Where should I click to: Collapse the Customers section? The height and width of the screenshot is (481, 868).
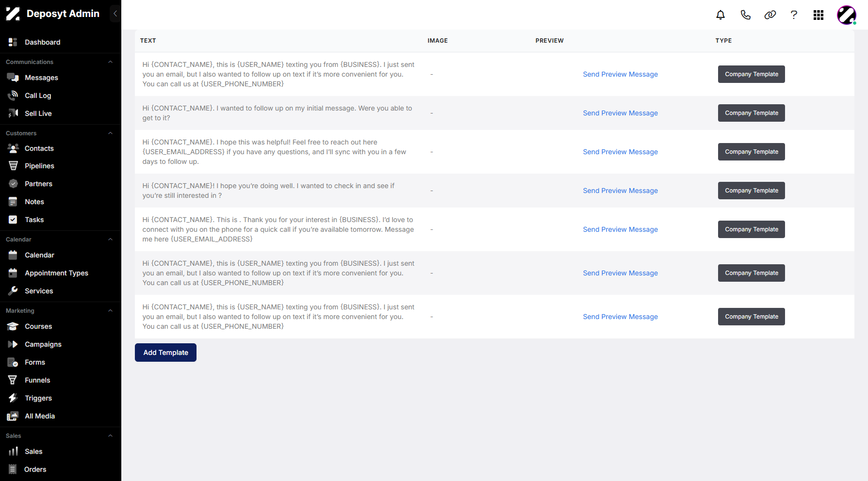coord(110,133)
